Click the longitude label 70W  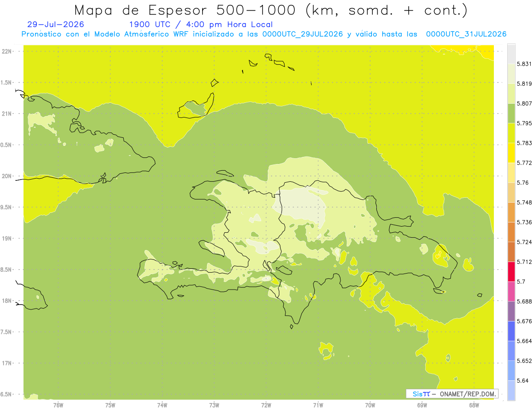point(370,405)
